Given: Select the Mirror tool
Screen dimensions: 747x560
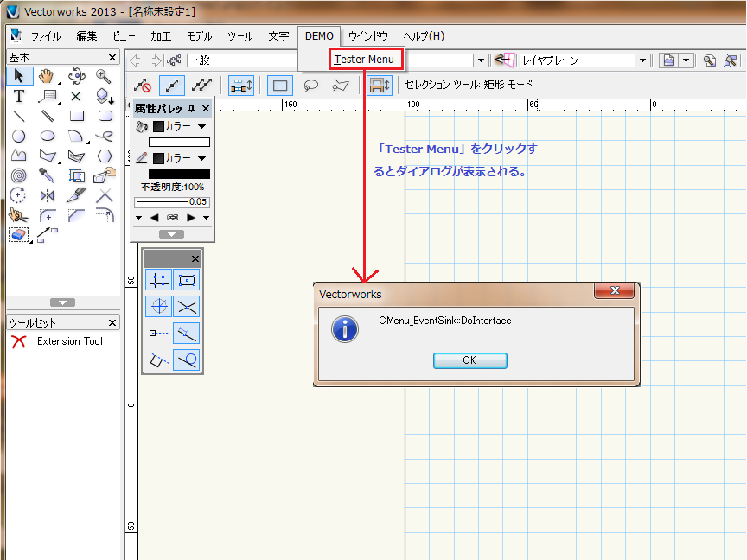Looking at the screenshot, I should click(48, 195).
